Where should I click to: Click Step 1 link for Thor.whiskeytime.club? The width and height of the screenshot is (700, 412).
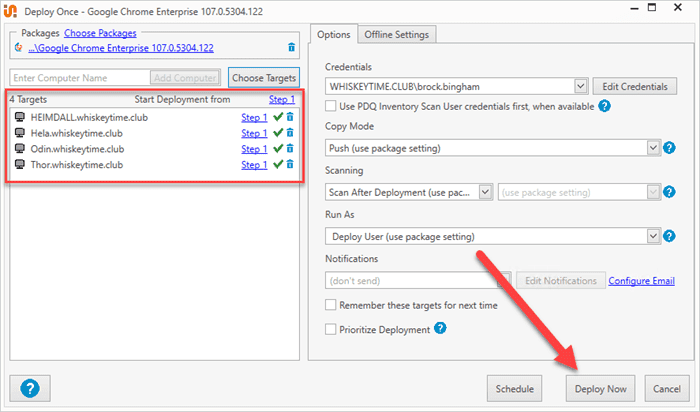point(254,165)
